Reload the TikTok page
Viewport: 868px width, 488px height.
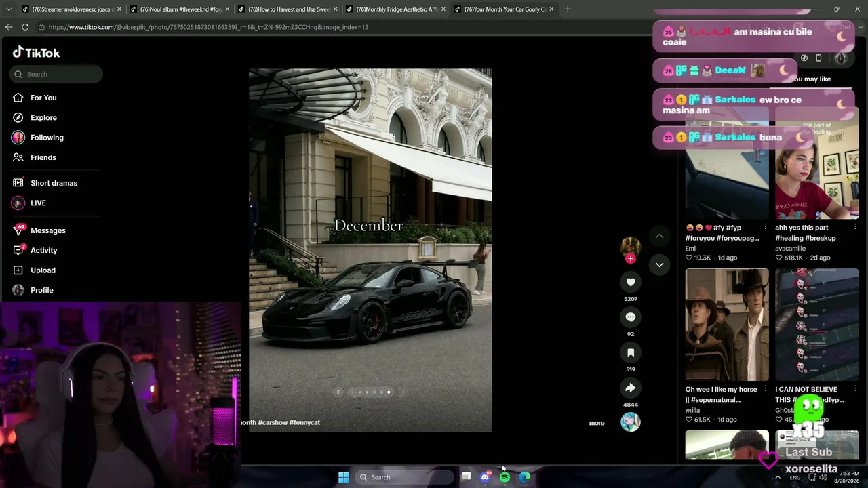click(x=25, y=27)
